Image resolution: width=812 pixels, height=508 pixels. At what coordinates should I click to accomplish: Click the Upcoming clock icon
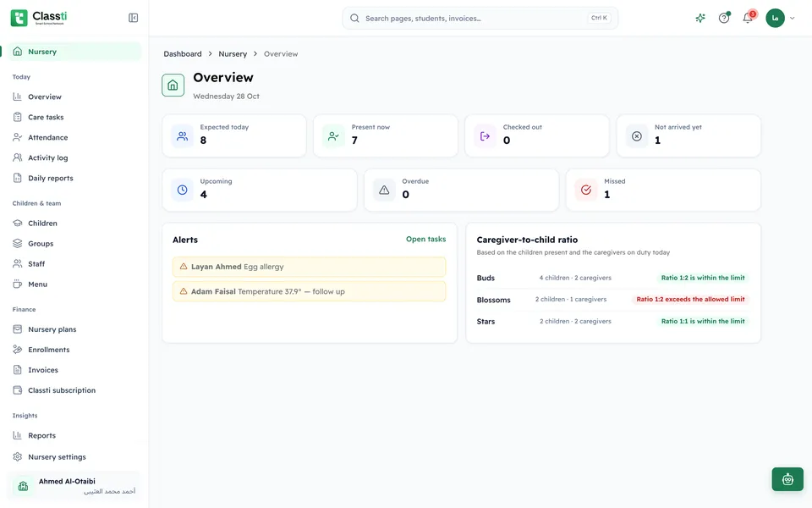pyautogui.click(x=183, y=190)
